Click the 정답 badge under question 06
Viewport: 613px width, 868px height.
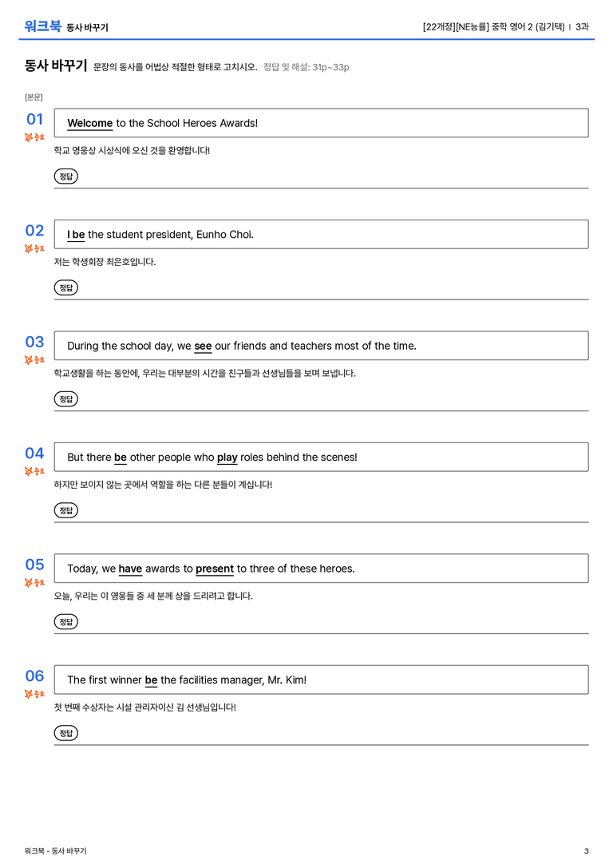click(x=65, y=733)
